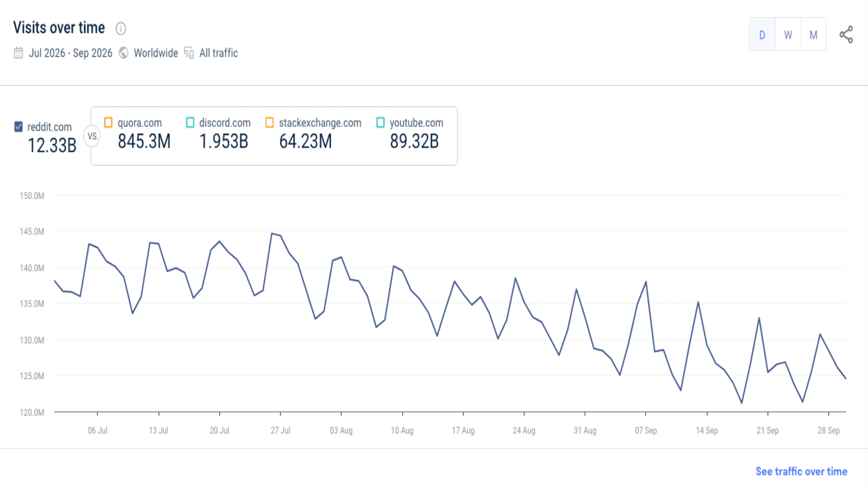Image resolution: width=868 pixels, height=488 pixels.
Task: Click reddit.com's 12.33B visits value
Action: point(52,145)
